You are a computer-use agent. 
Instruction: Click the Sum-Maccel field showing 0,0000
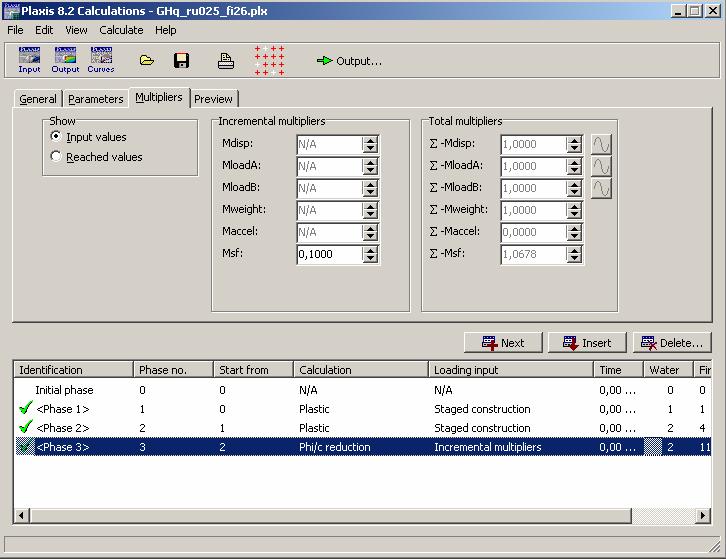coord(533,232)
